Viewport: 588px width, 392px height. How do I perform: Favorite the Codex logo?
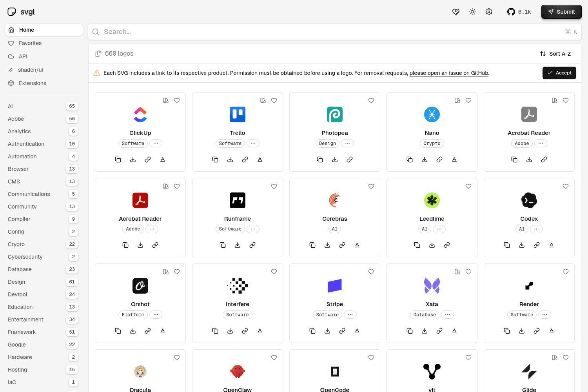click(x=566, y=186)
